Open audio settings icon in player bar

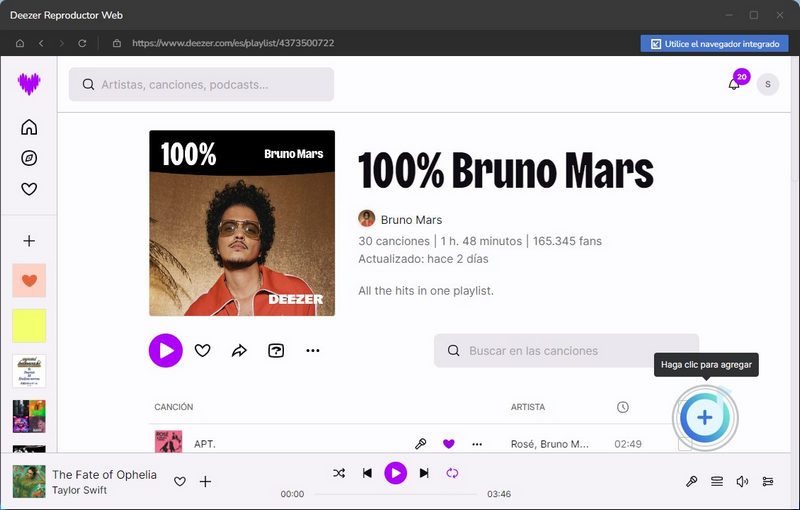[768, 481]
